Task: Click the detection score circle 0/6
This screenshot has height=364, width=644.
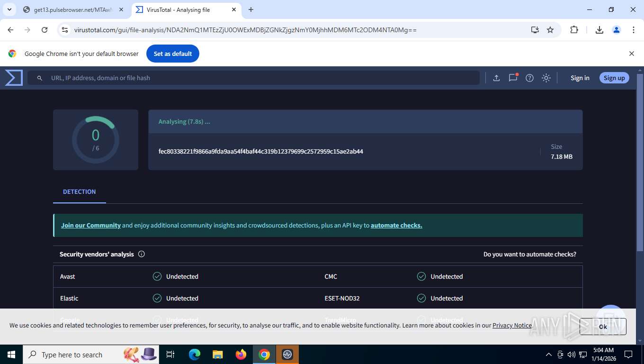Action: 96,140
